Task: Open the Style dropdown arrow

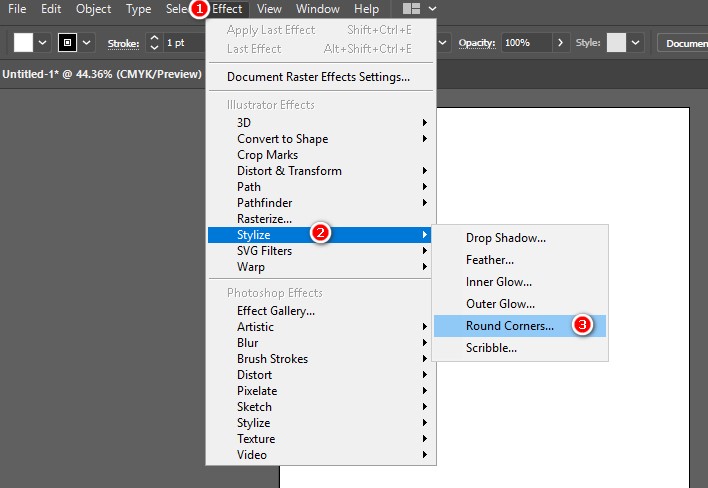Action: (636, 43)
